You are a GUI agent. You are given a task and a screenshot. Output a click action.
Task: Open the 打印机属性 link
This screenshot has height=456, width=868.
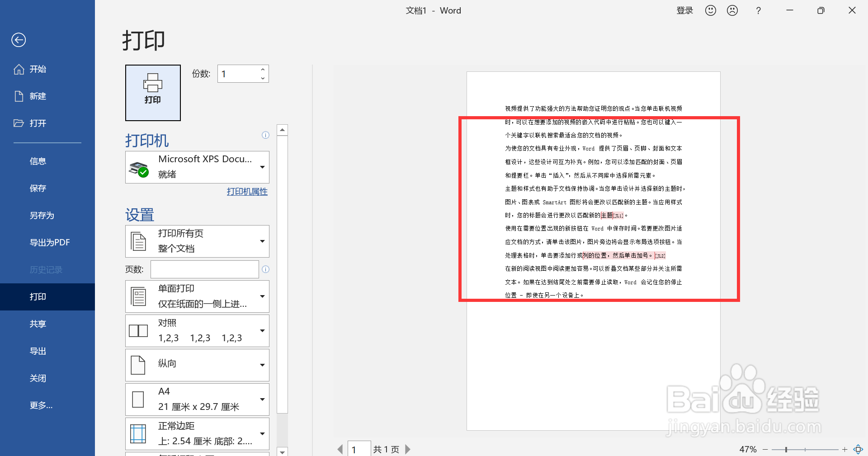247,192
